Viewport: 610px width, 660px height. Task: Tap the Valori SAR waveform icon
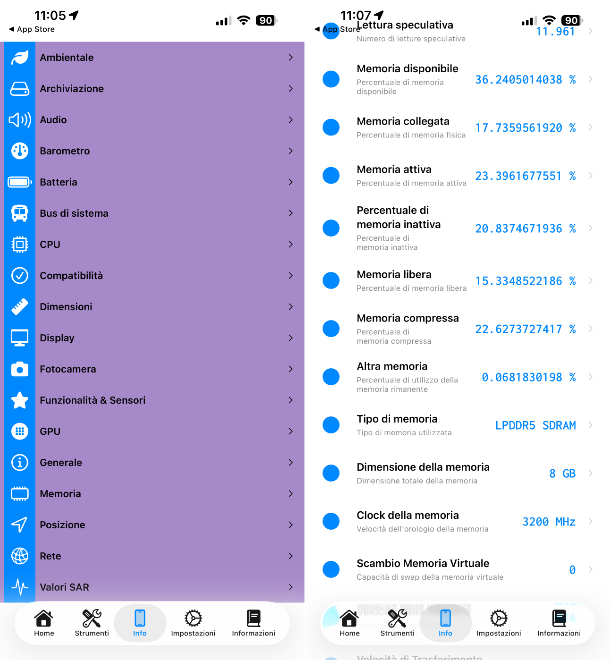(19, 587)
